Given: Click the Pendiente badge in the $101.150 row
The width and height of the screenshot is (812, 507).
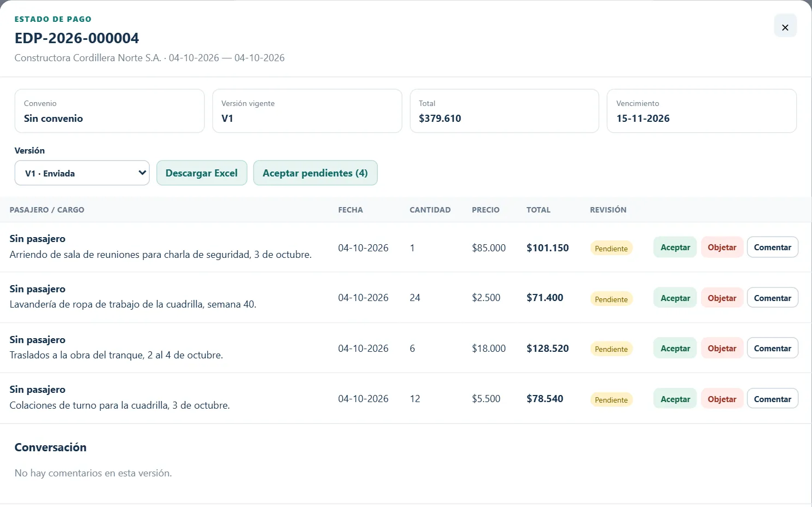Looking at the screenshot, I should click(611, 249).
